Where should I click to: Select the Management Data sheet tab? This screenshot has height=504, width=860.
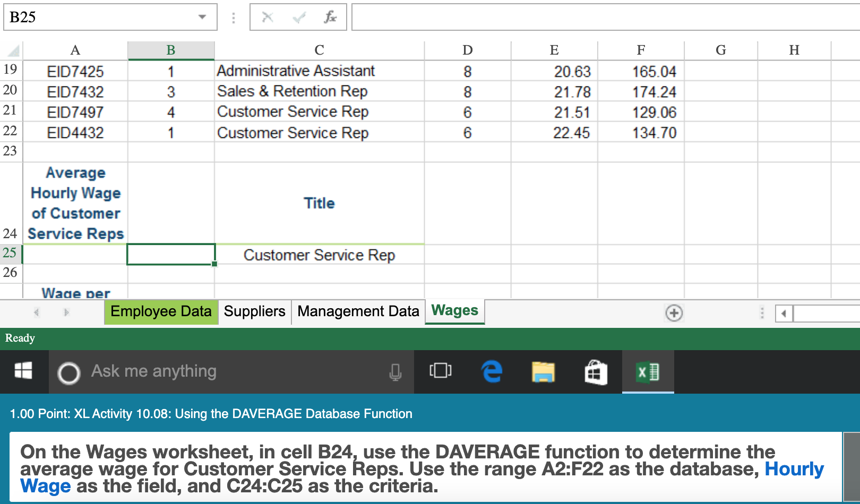358,311
